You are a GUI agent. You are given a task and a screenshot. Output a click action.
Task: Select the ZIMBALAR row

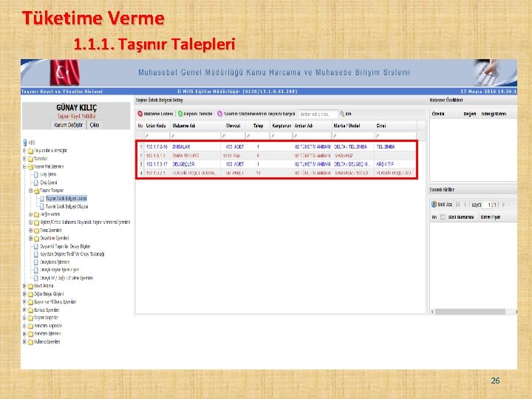pos(276,147)
